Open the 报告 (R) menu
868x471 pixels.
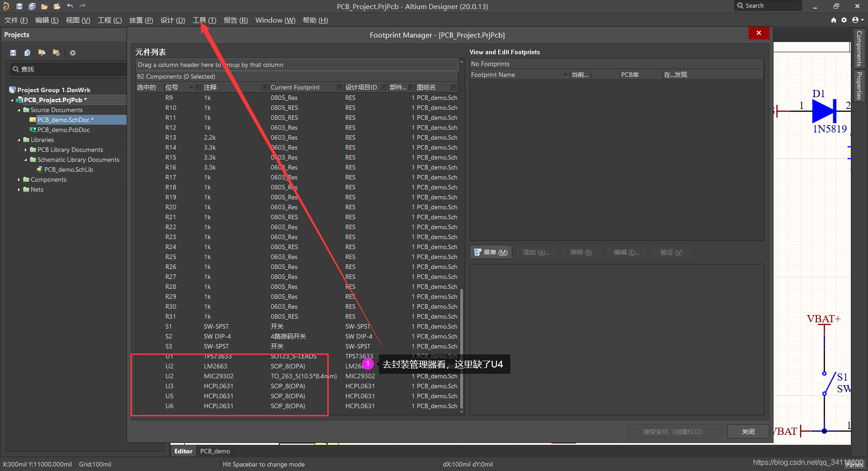coord(236,20)
